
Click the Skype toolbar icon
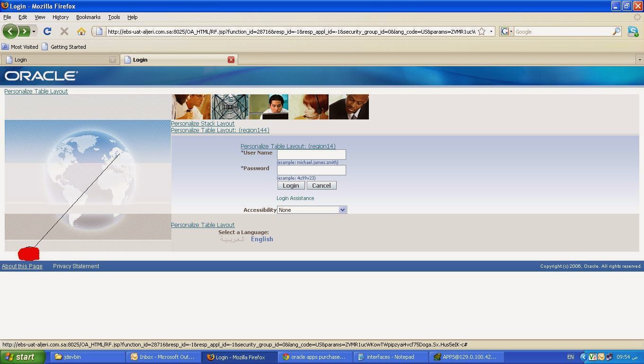point(633,32)
